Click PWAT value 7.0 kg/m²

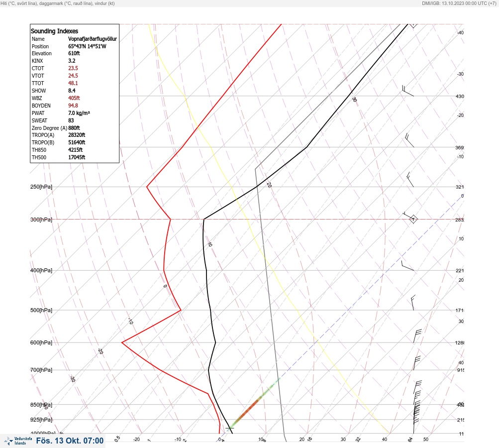point(79,113)
